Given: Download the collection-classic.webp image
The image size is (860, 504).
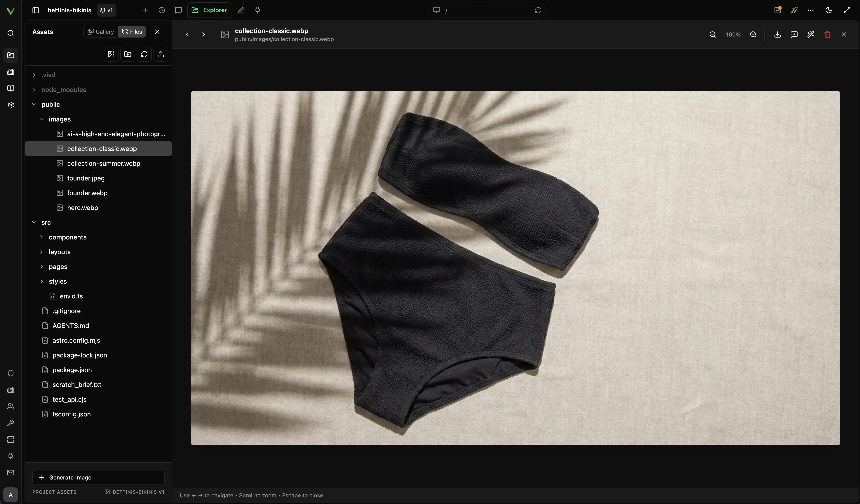Looking at the screenshot, I should click(777, 34).
